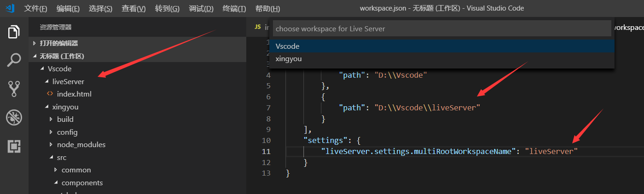Collapse the Vscode root folder

point(137,68)
